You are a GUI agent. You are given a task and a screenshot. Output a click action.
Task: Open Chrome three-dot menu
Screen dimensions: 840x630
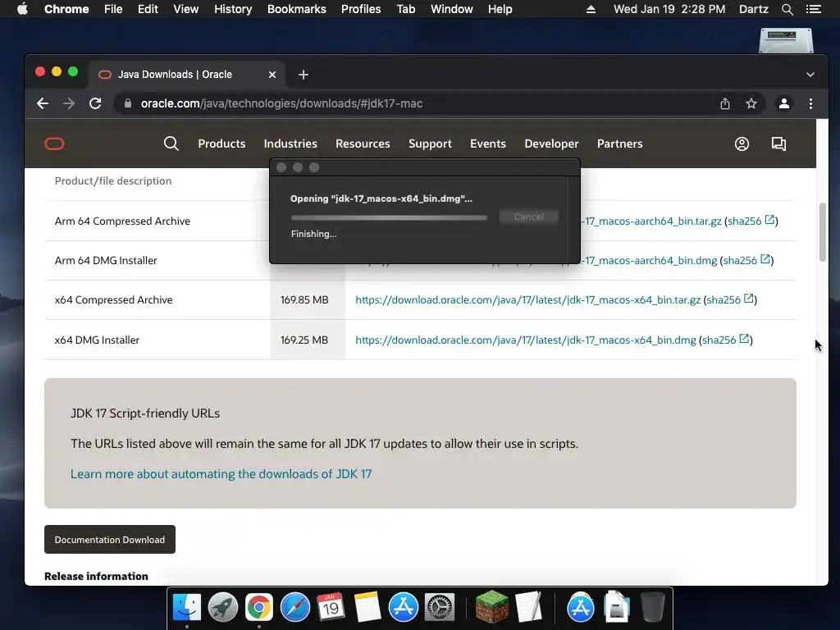click(x=810, y=103)
